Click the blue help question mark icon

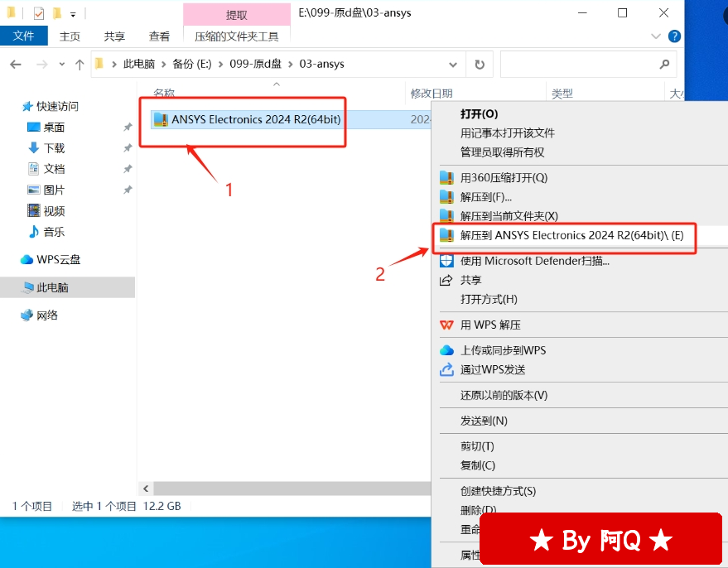pyautogui.click(x=674, y=36)
